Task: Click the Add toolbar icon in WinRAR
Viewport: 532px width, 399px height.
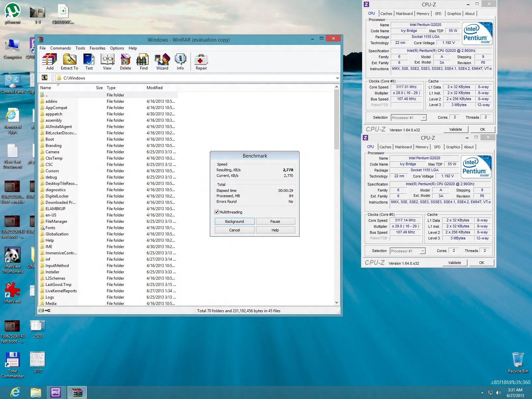Action: coord(50,62)
